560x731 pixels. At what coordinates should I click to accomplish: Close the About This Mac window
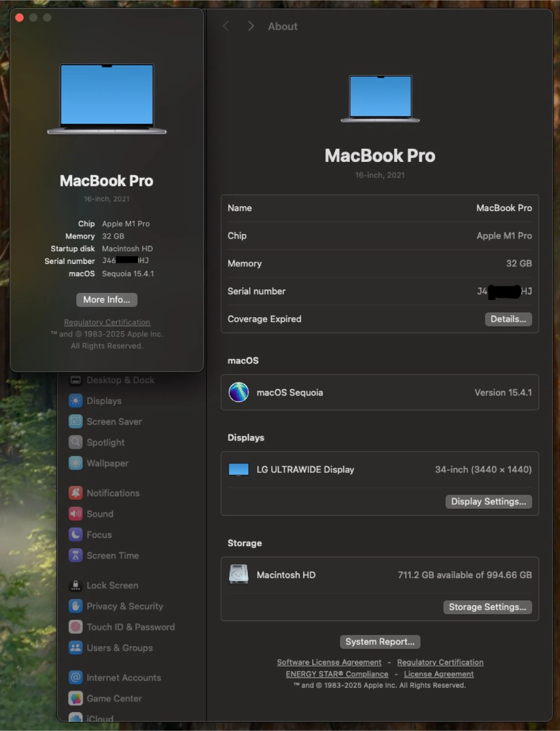[x=19, y=18]
